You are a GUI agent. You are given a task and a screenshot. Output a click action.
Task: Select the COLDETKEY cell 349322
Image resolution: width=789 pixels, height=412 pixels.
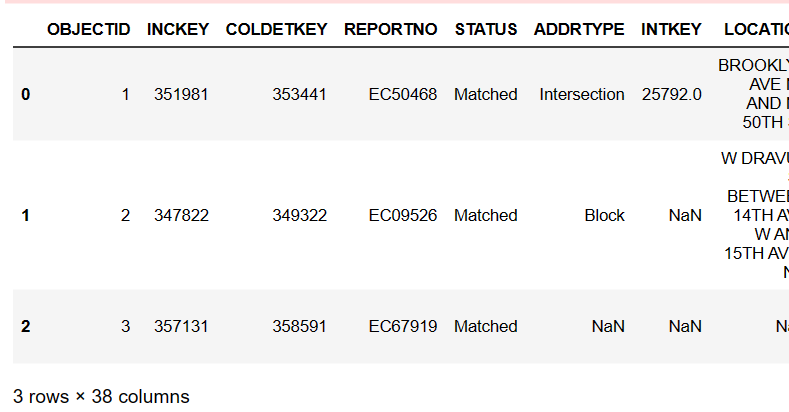[299, 215]
